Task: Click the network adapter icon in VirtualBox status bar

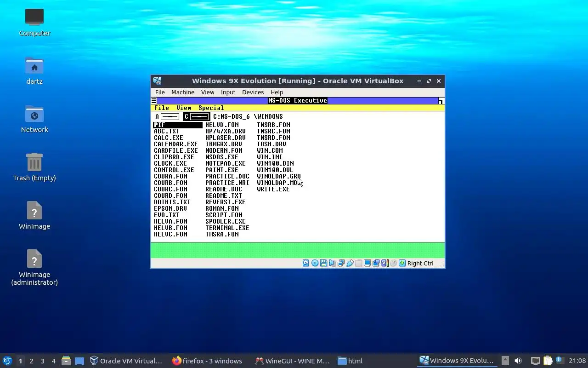Action: coord(341,263)
